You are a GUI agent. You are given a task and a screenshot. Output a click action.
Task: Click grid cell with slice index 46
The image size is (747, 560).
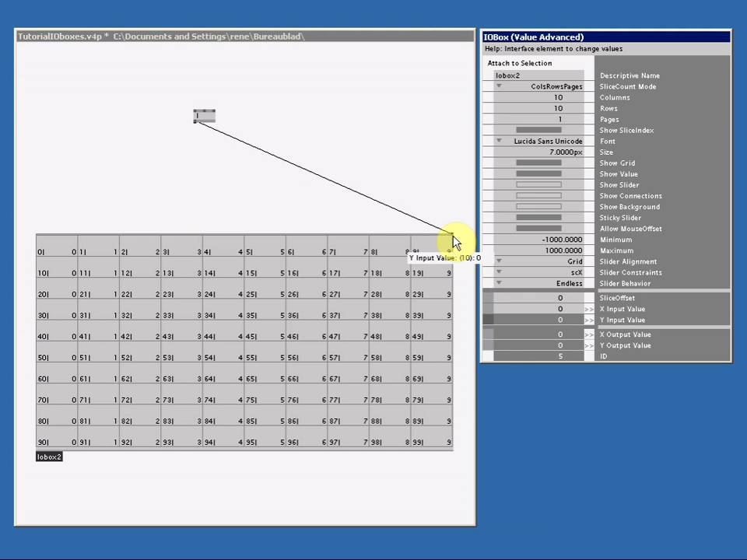click(x=307, y=331)
